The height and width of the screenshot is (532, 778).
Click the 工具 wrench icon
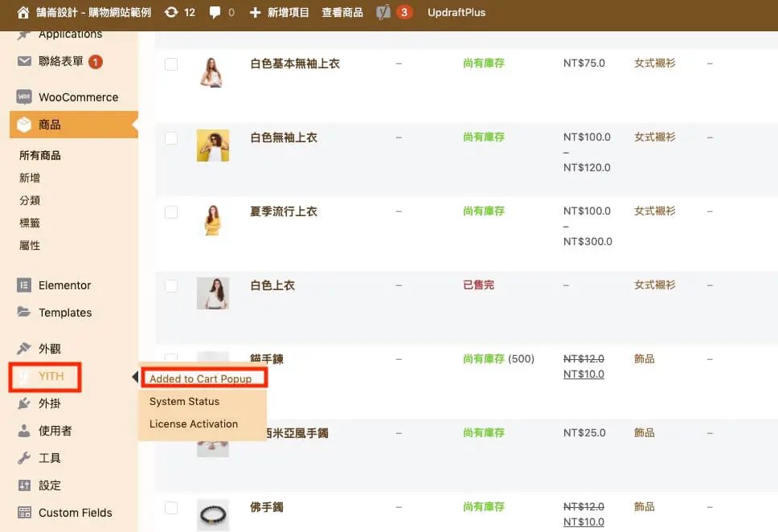24,458
